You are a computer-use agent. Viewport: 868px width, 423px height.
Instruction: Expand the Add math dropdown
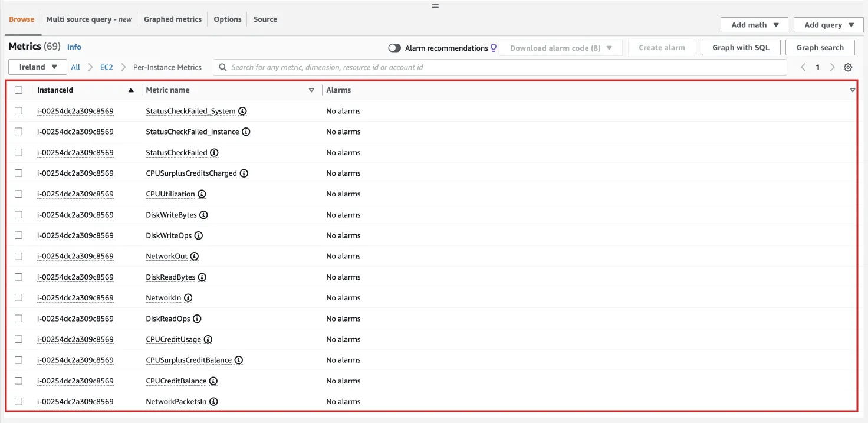[754, 24]
